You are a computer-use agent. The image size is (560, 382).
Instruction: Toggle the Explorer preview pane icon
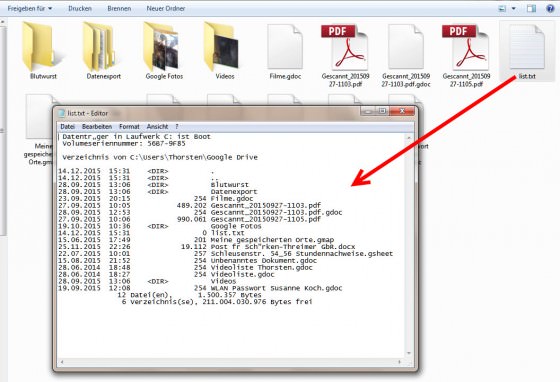point(531,8)
